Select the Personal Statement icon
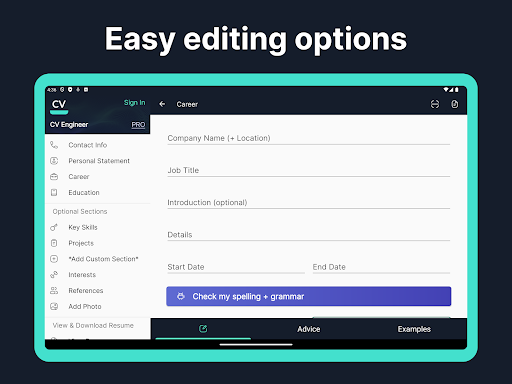Screen dimensions: 512x384 pos(54,161)
